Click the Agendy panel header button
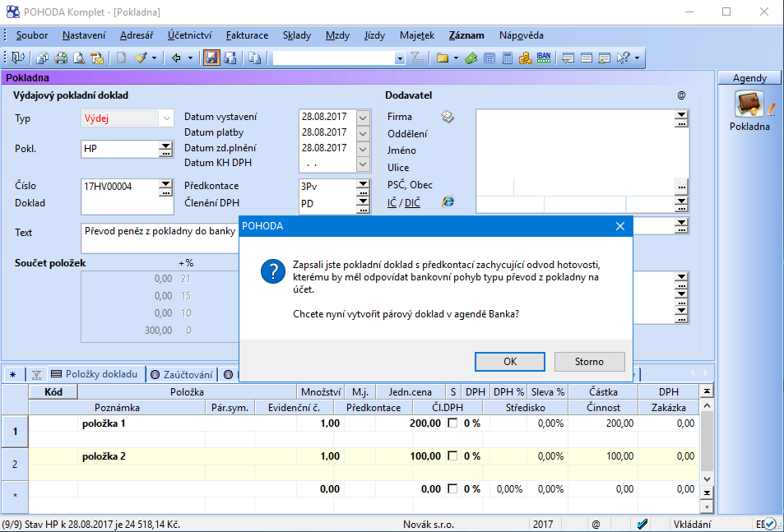This screenshot has height=532, width=784. [749, 78]
